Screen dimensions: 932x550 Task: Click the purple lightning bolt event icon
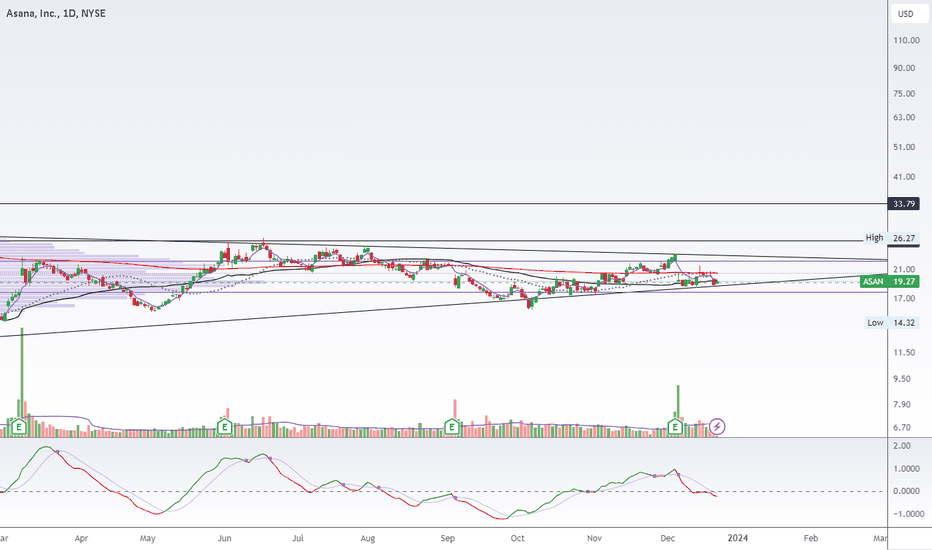[x=717, y=426]
